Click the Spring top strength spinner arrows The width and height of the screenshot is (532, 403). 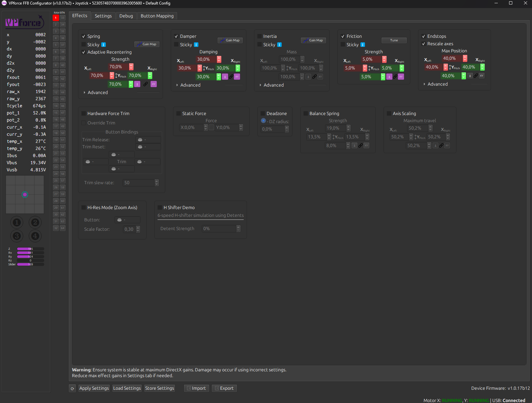131,67
